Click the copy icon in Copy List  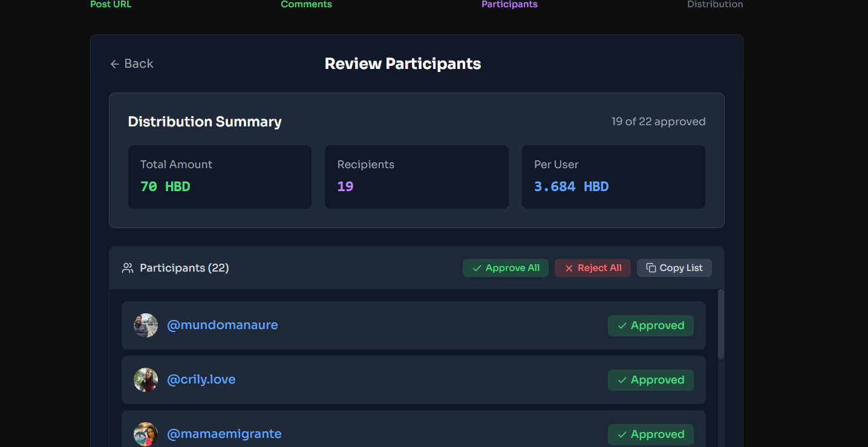click(x=651, y=268)
